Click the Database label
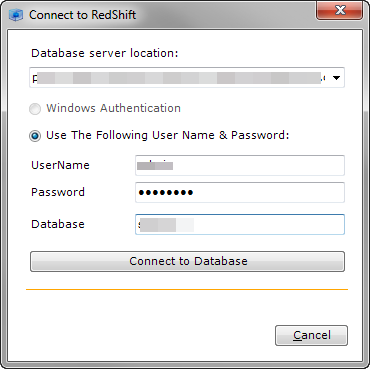370x369 pixels. (x=58, y=224)
